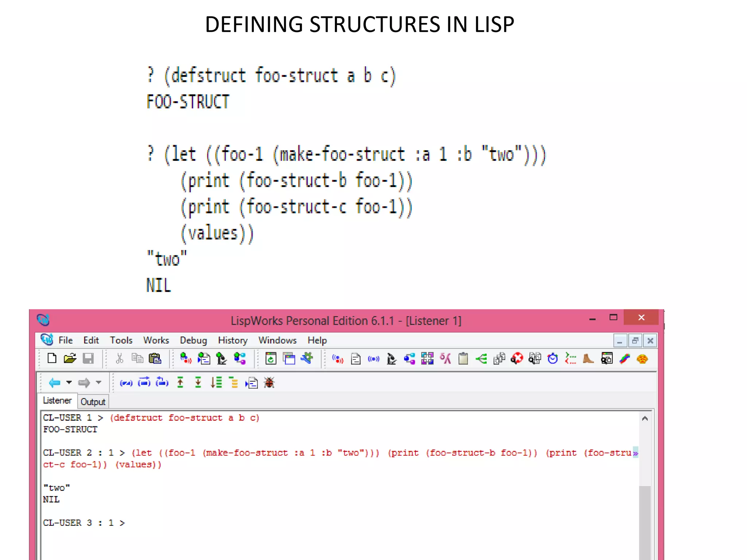The height and width of the screenshot is (560, 747).
Task: Click the orange shell icon at toolbar end
Action: pos(642,359)
